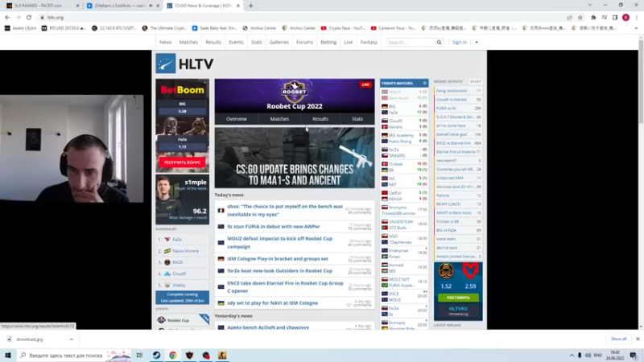
Task: Open the Matches menu item
Action: tap(188, 43)
